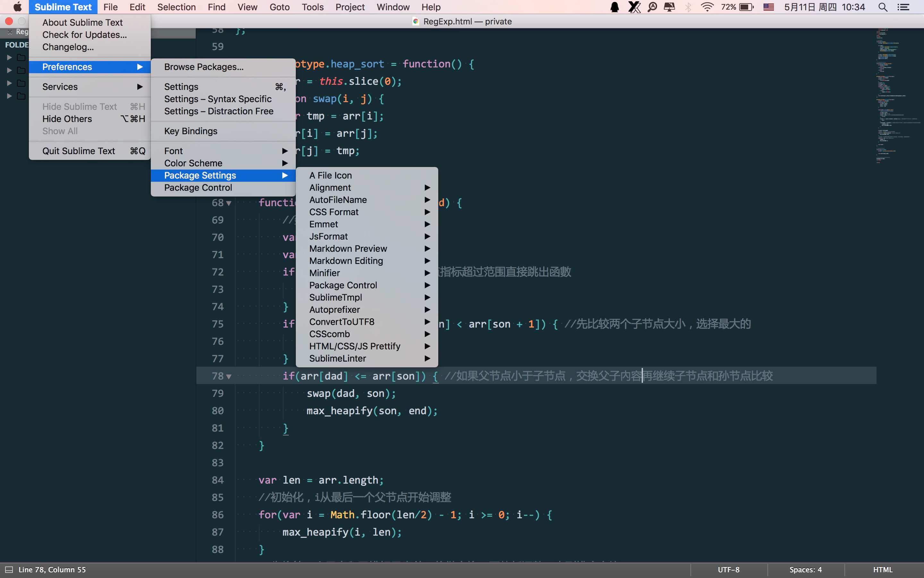Image resolution: width=924 pixels, height=578 pixels.
Task: Open the Autoprefixer package submenu
Action: tap(367, 310)
